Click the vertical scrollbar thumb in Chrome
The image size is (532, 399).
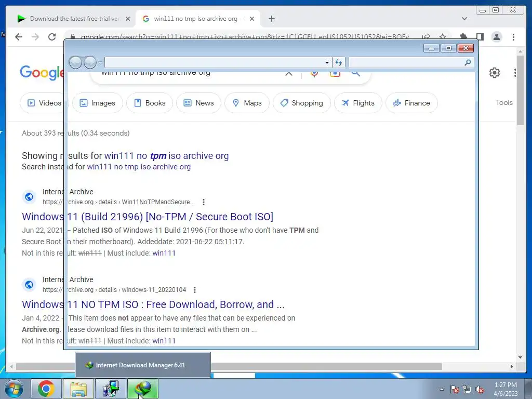click(520, 90)
